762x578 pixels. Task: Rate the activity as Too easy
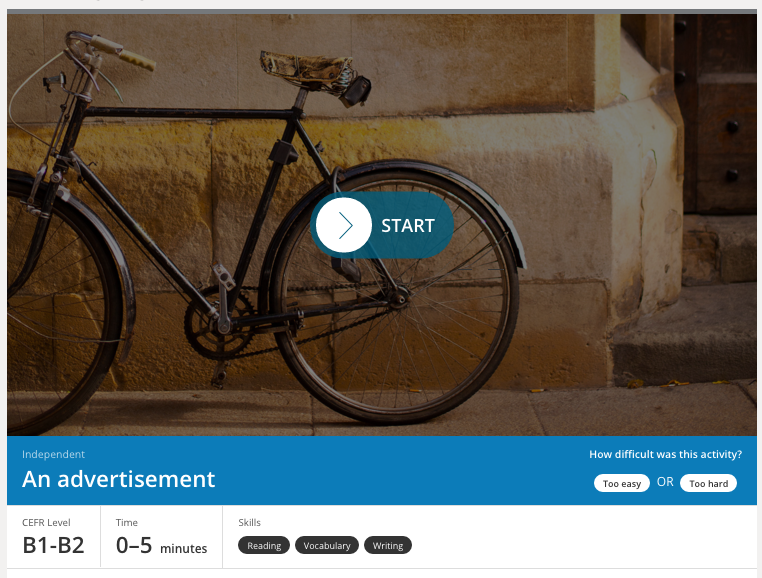[x=622, y=483]
